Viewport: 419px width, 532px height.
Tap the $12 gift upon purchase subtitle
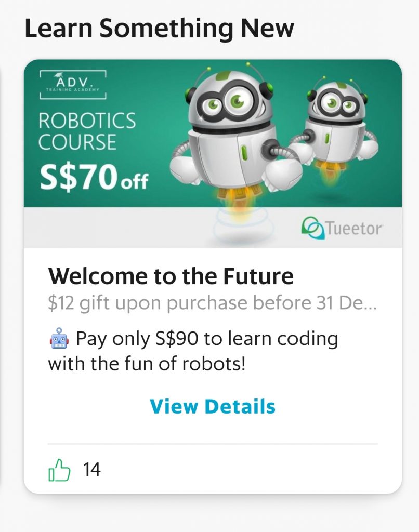point(212,303)
